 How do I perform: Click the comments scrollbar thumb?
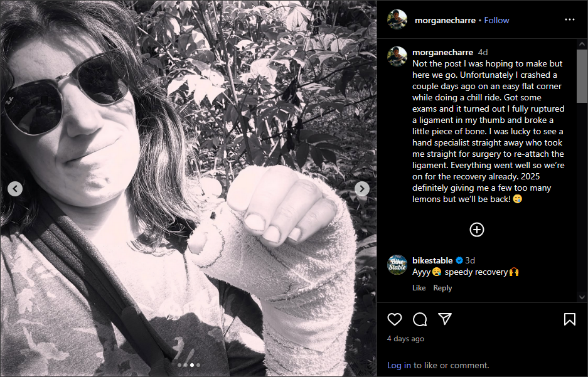582,76
